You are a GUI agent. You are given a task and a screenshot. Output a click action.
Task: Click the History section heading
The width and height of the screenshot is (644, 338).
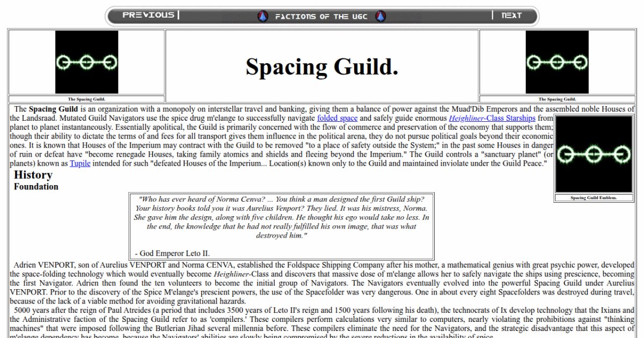(x=33, y=175)
